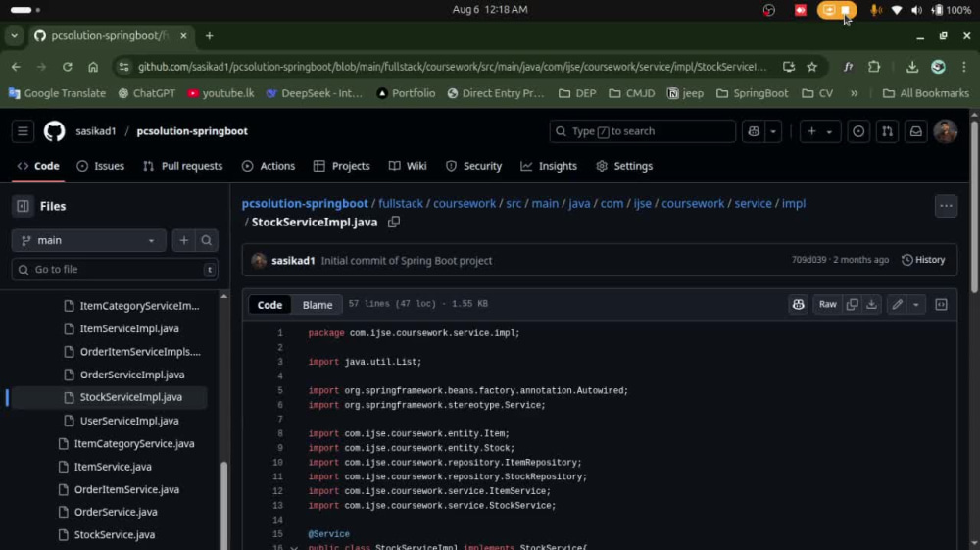
Task: Collapse the Files side panel icon
Action: (24, 206)
